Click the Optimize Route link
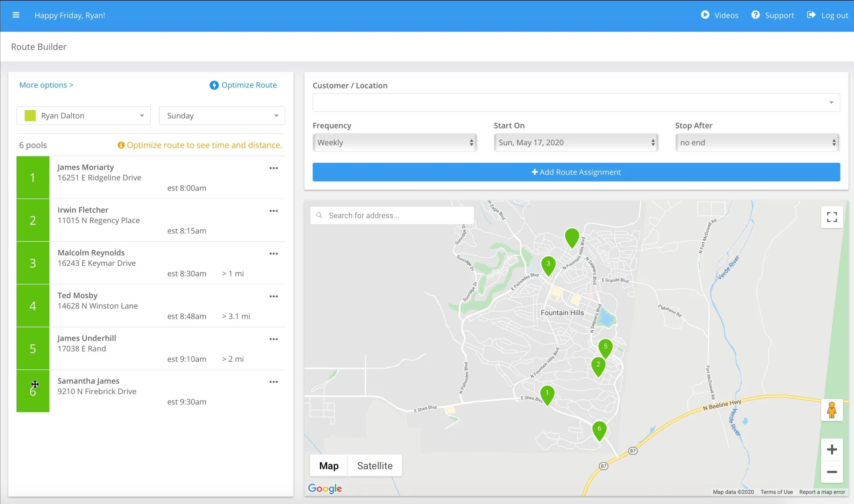This screenshot has height=504, width=854. 249,85
